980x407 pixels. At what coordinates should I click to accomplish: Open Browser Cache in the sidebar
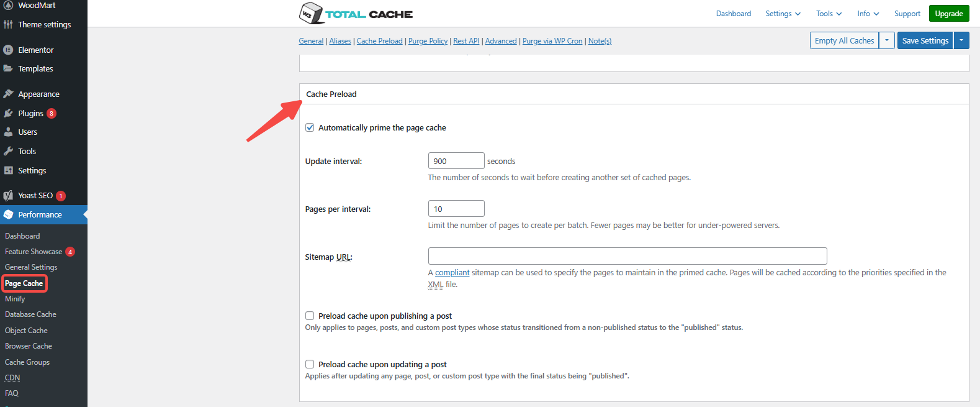click(x=29, y=346)
